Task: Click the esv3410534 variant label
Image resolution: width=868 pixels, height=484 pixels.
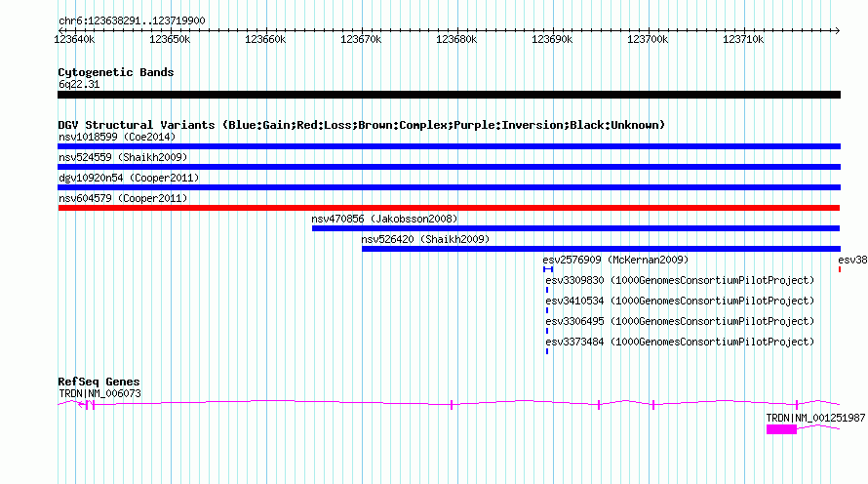Action: coord(680,301)
